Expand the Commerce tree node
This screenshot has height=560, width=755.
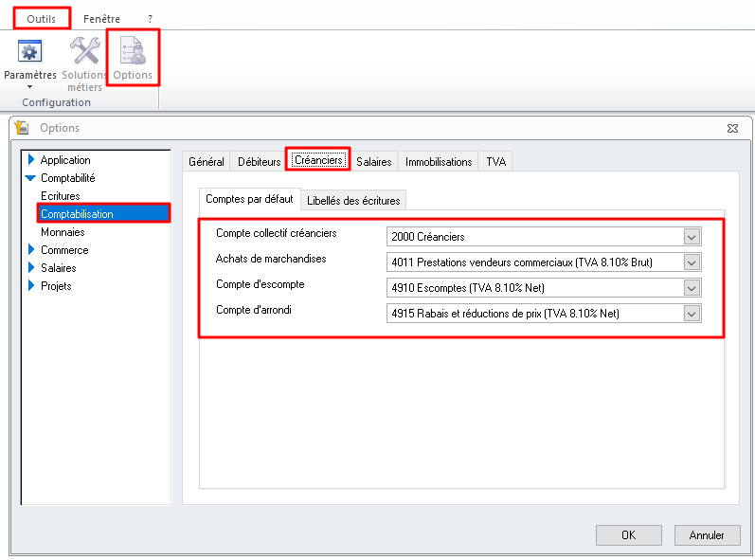click(x=30, y=250)
